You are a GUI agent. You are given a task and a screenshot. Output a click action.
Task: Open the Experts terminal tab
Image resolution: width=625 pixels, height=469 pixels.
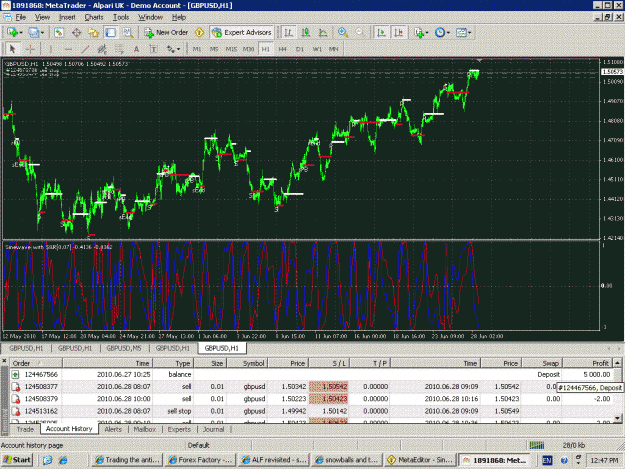179,429
